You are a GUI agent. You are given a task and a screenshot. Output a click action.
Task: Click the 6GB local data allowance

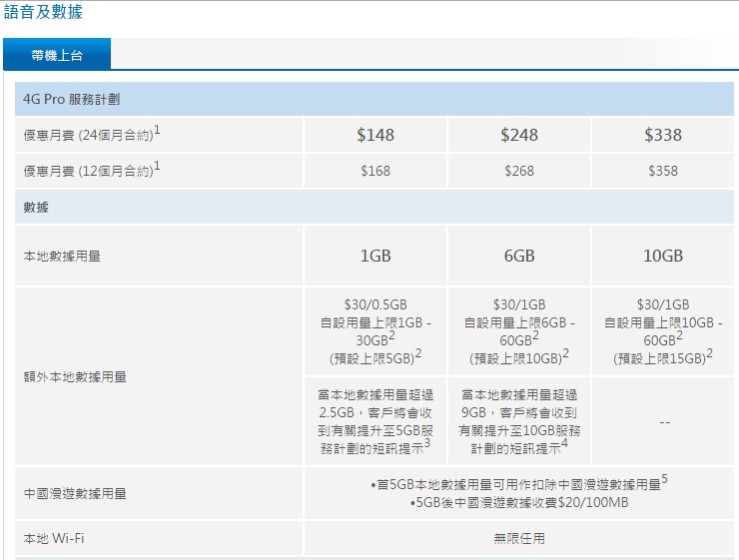pos(519,257)
